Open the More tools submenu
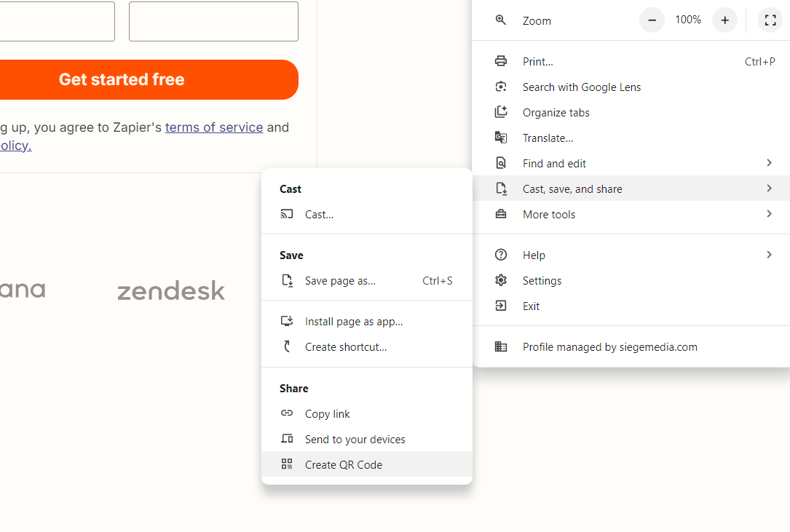The image size is (790, 532). (631, 214)
